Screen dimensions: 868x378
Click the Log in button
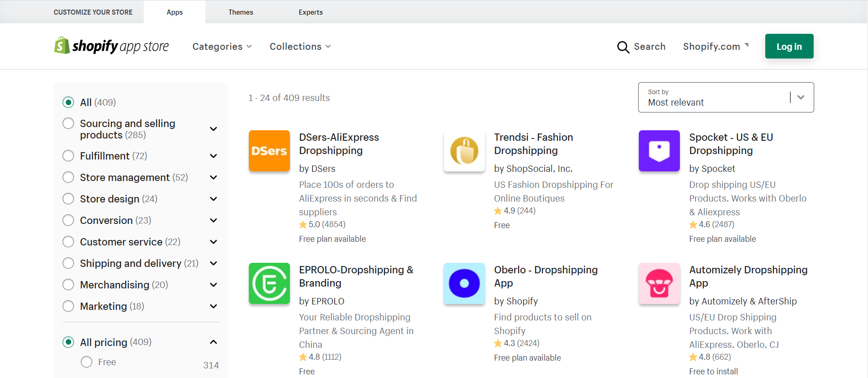(789, 46)
